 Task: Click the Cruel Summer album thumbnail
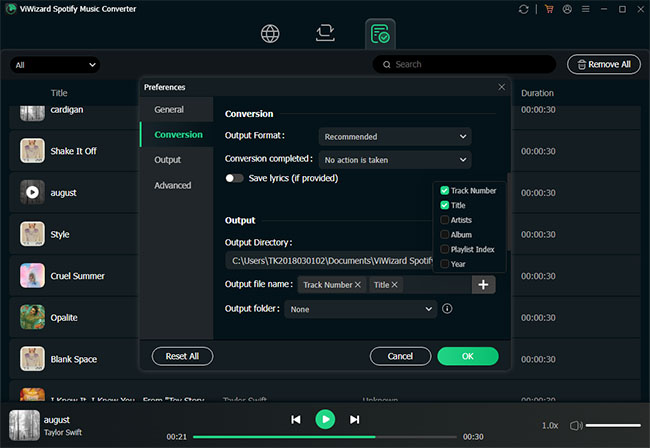[x=32, y=275]
